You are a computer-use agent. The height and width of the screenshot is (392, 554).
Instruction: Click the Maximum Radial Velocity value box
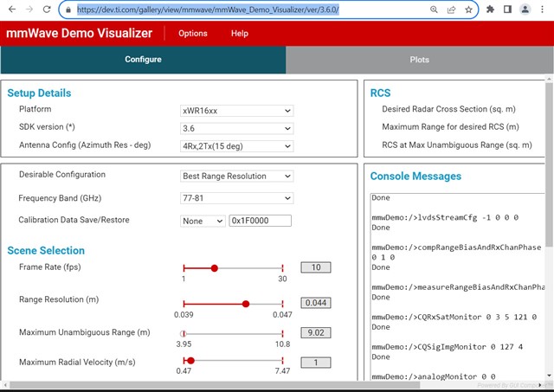[x=316, y=363]
